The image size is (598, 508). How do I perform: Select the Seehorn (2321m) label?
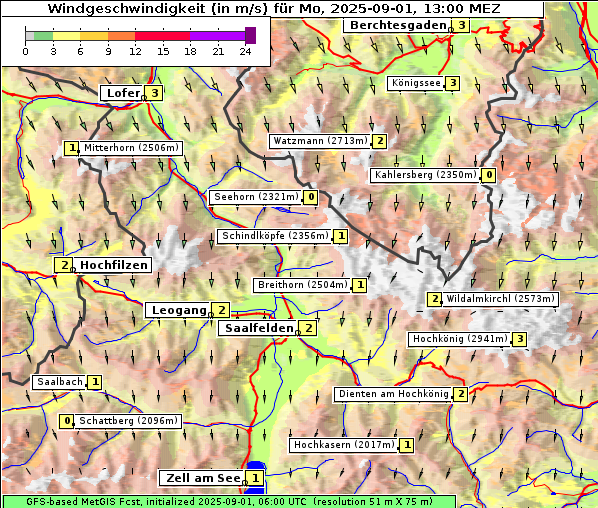256,197
